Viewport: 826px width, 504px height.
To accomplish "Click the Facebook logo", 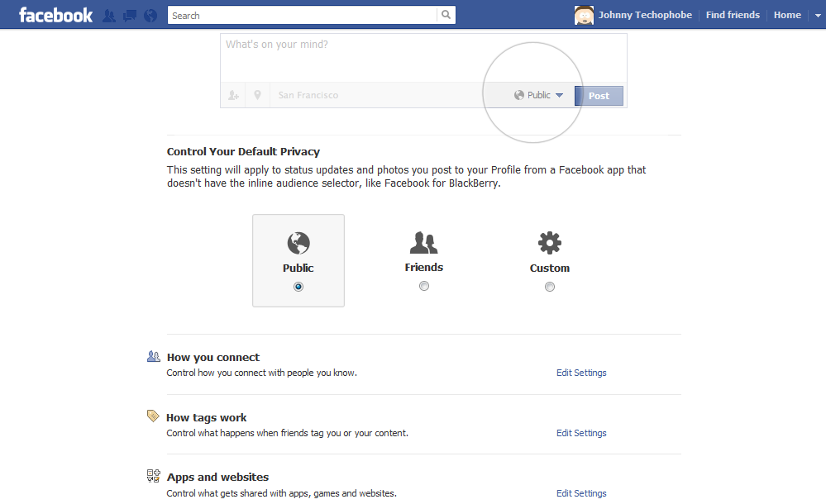I will (x=56, y=15).
